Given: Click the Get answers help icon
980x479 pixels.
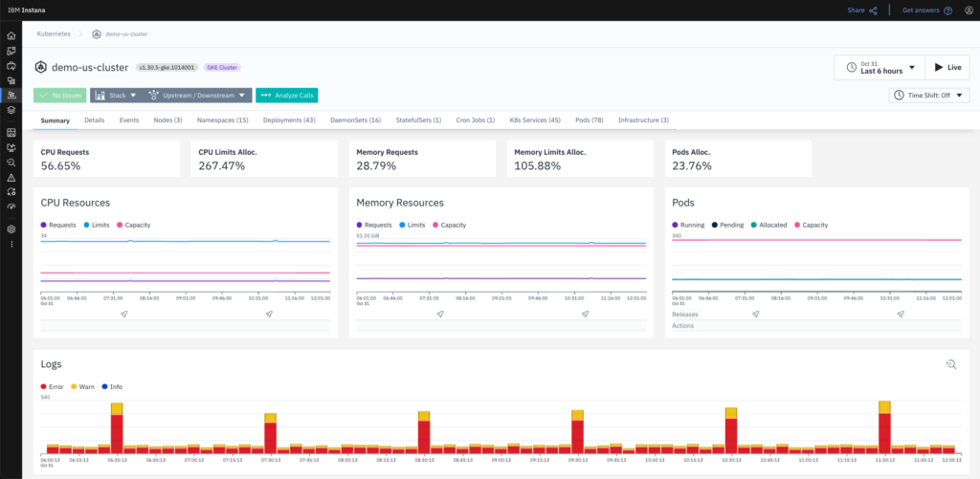Looking at the screenshot, I should tap(948, 11).
